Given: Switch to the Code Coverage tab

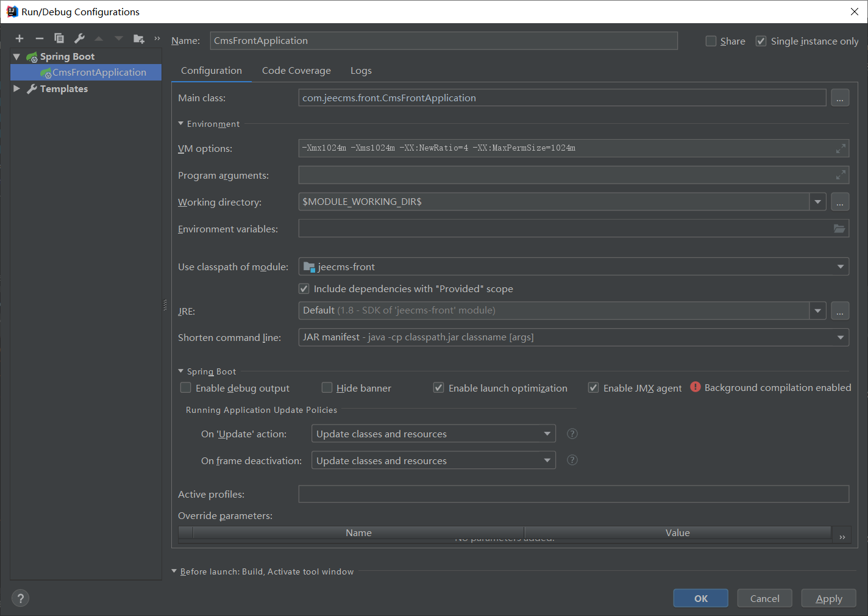Looking at the screenshot, I should [x=296, y=71].
